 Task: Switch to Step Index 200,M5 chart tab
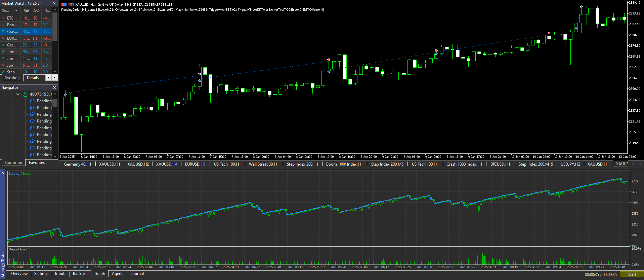pos(387,164)
